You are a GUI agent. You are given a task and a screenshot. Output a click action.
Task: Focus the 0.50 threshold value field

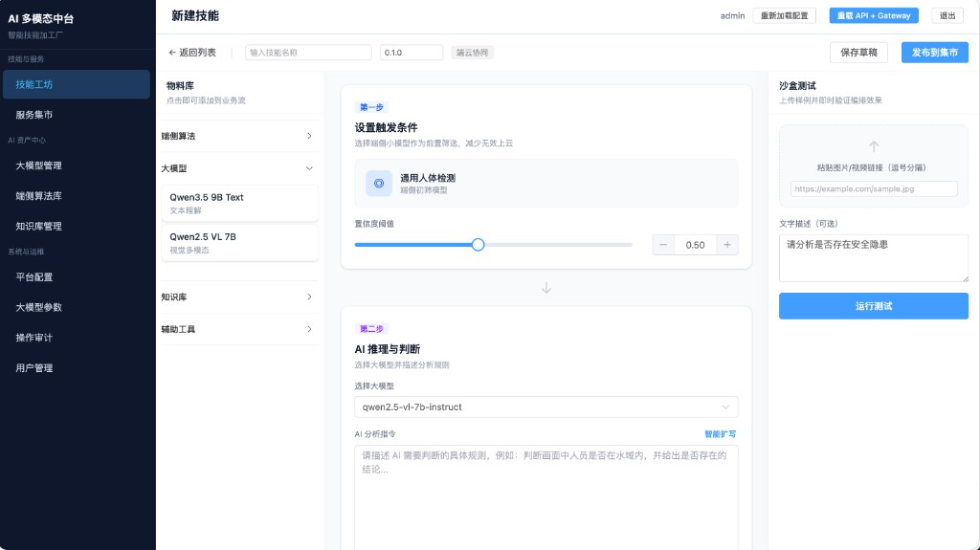pos(695,245)
